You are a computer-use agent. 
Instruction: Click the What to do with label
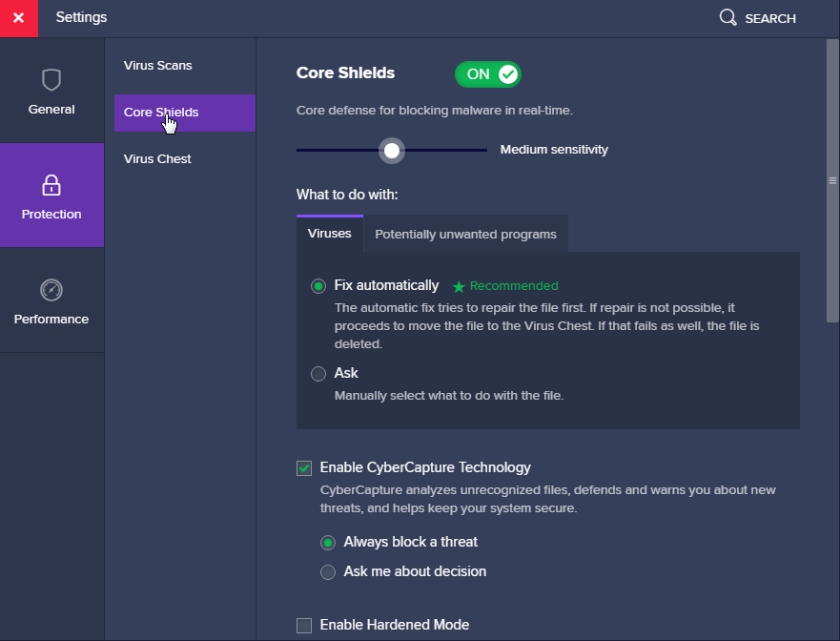[x=347, y=195]
